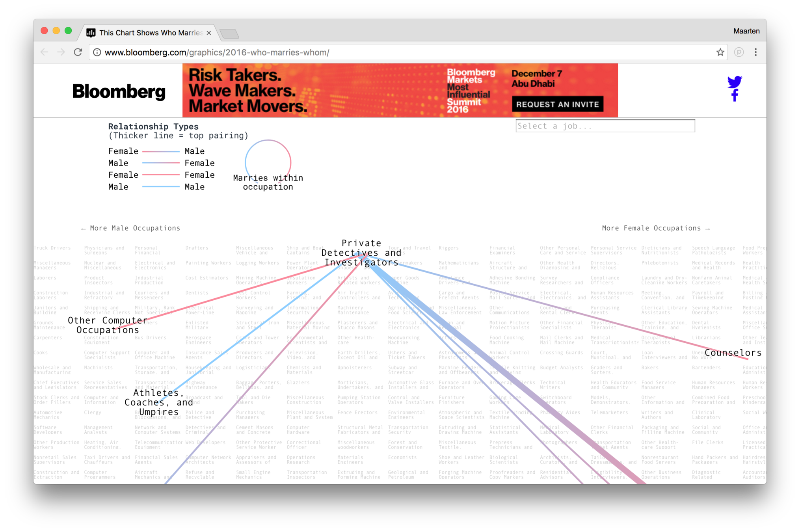Bookmark page with star icon
This screenshot has height=532, width=800.
pos(720,52)
